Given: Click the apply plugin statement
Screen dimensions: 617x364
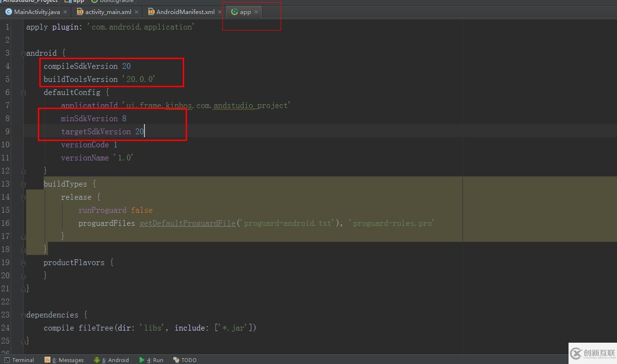Looking at the screenshot, I should 110,27.
